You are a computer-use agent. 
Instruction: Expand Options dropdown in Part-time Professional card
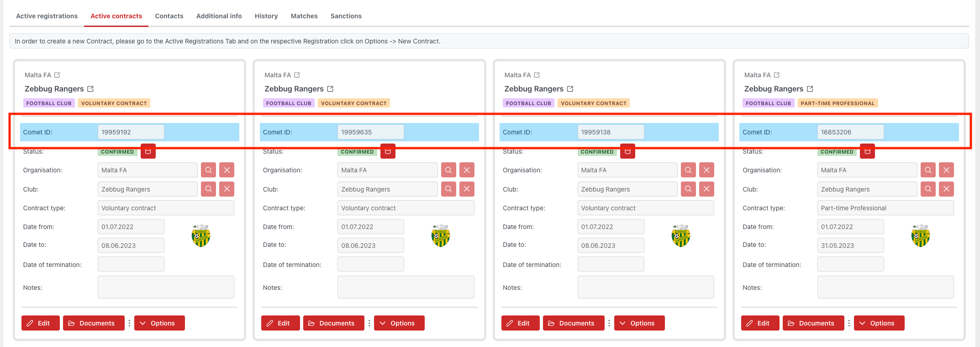879,323
